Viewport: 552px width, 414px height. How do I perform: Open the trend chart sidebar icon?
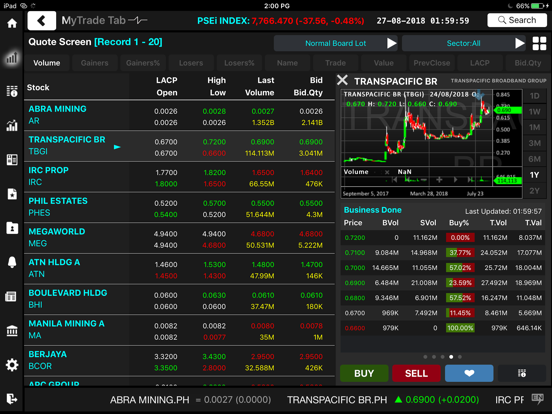tap(12, 125)
